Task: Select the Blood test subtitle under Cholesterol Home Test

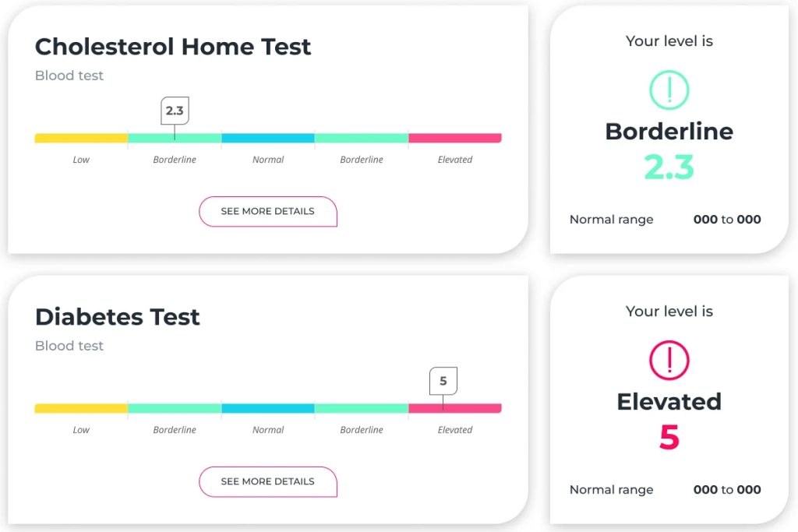Action: click(69, 75)
